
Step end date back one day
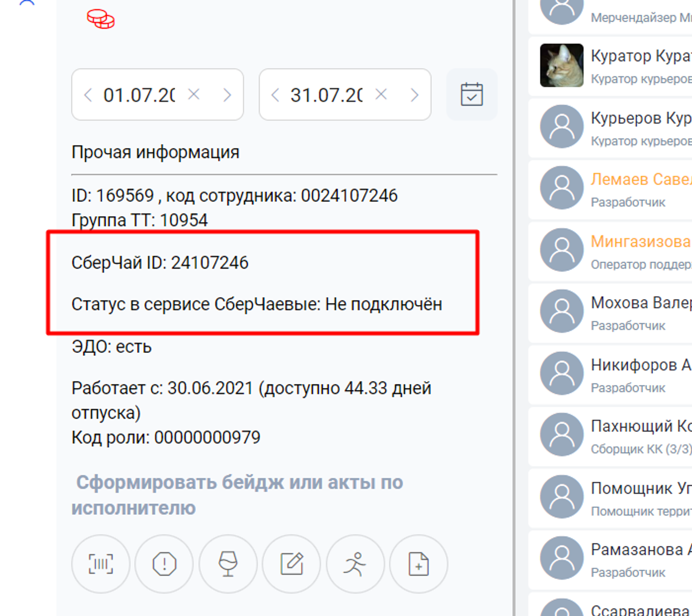(275, 95)
